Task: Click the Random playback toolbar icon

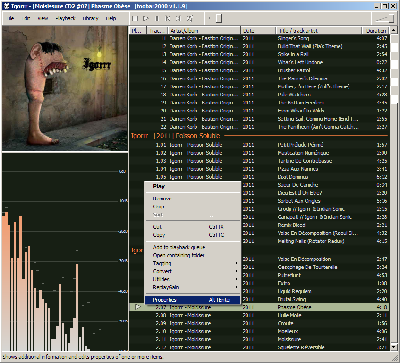Action: point(190,18)
